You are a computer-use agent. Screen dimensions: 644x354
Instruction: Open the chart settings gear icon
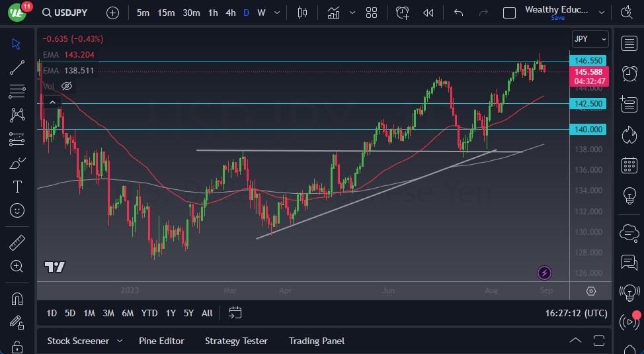(x=590, y=291)
